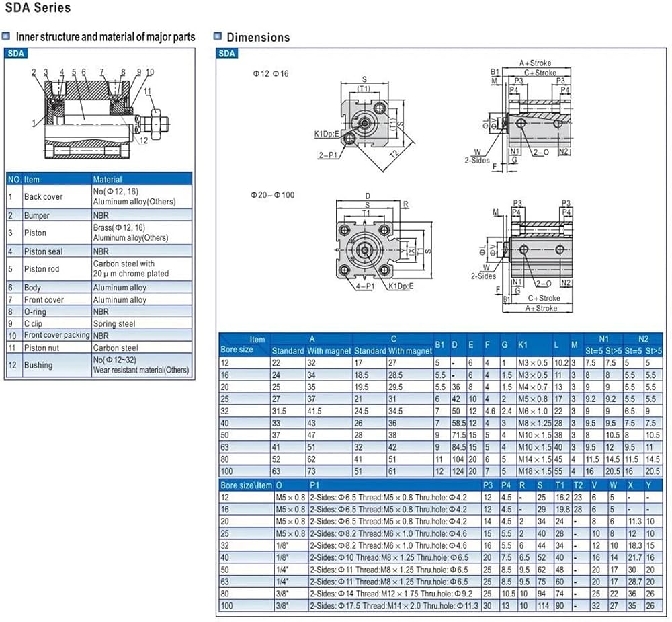
Task: Click the 31.5 value in bore 32 row
Action: [x=279, y=411]
